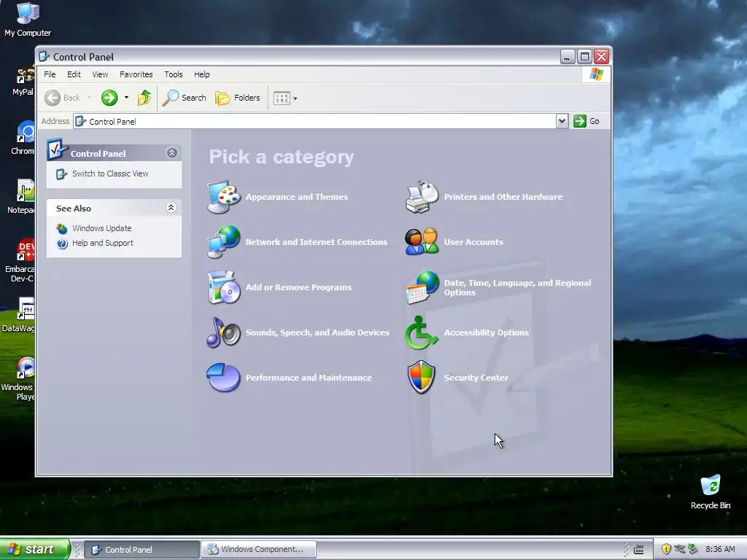
Task: Switch to Windows Component taskbar button
Action: click(258, 549)
